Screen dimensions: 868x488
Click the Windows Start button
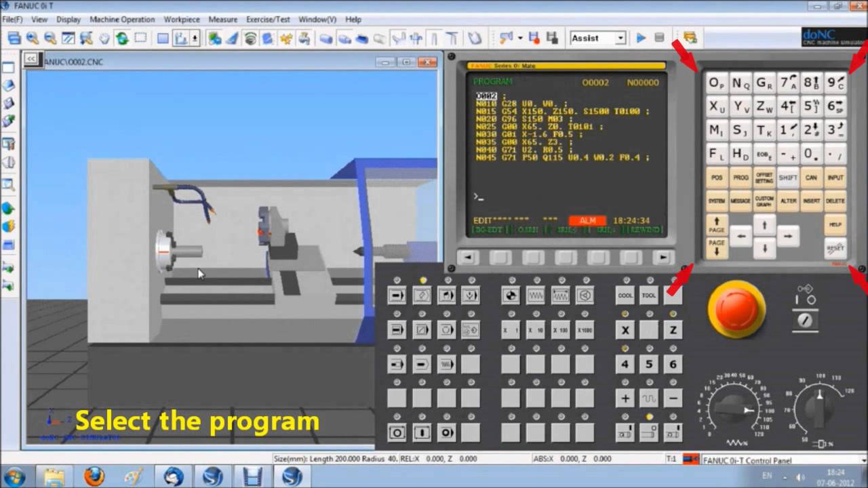tap(14, 476)
